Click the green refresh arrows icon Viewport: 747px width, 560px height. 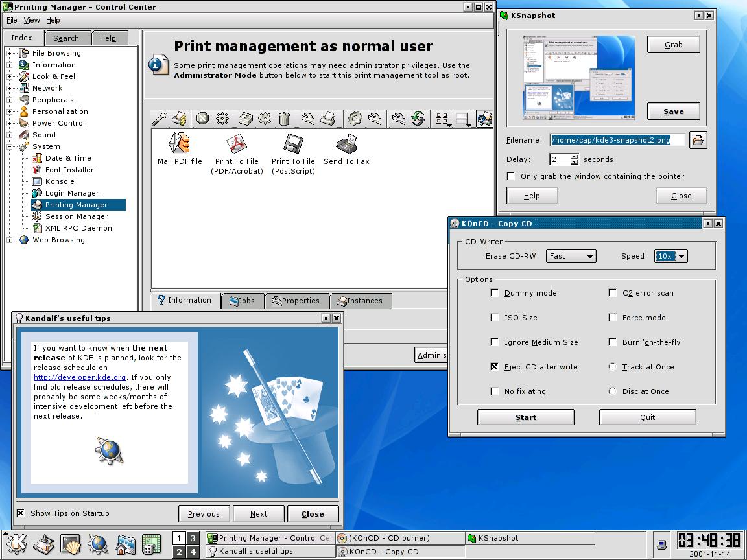[x=418, y=119]
